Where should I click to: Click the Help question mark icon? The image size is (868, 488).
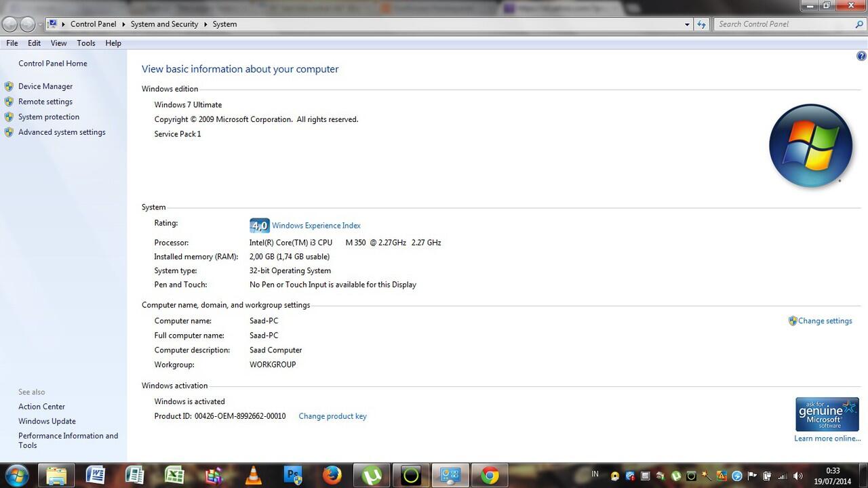[x=861, y=56]
